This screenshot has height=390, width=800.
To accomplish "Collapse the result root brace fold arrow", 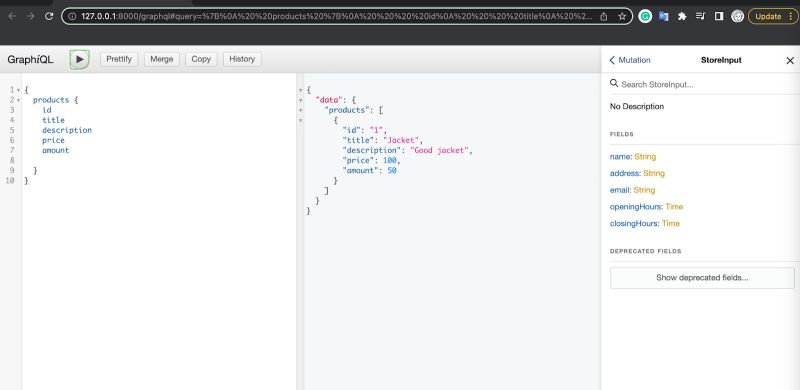I will pos(301,90).
